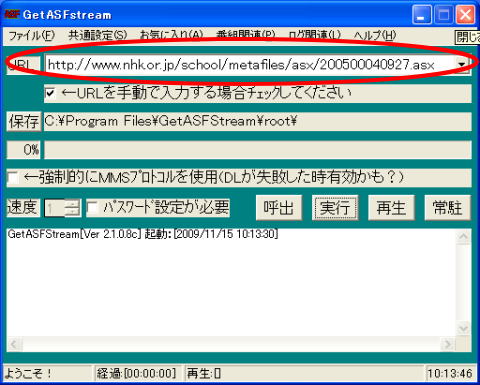Open the ヘルプ(H) menu
Screen dimensions: 480x385
(375, 35)
